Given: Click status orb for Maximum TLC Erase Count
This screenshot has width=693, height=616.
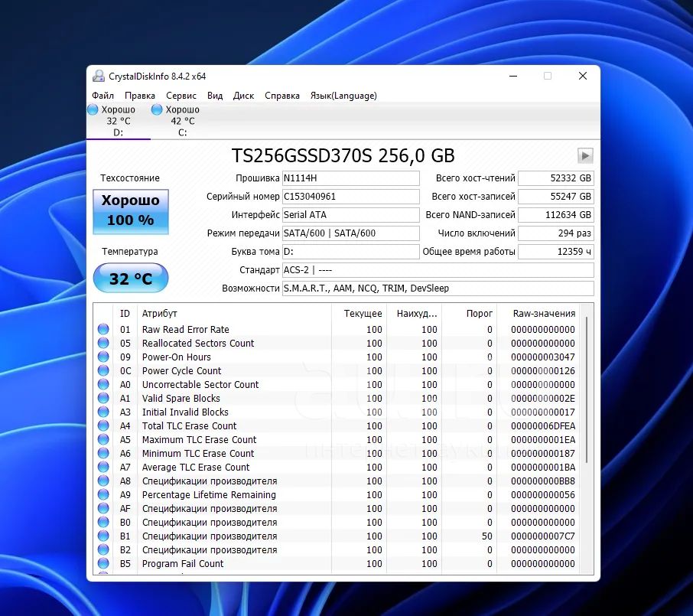Looking at the screenshot, I should tap(103, 439).
